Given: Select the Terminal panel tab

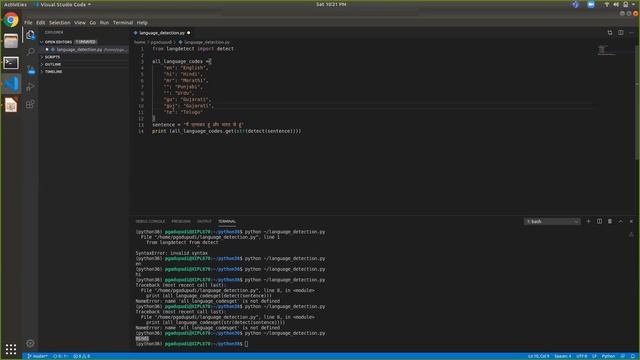Looking at the screenshot, I should point(227,222).
